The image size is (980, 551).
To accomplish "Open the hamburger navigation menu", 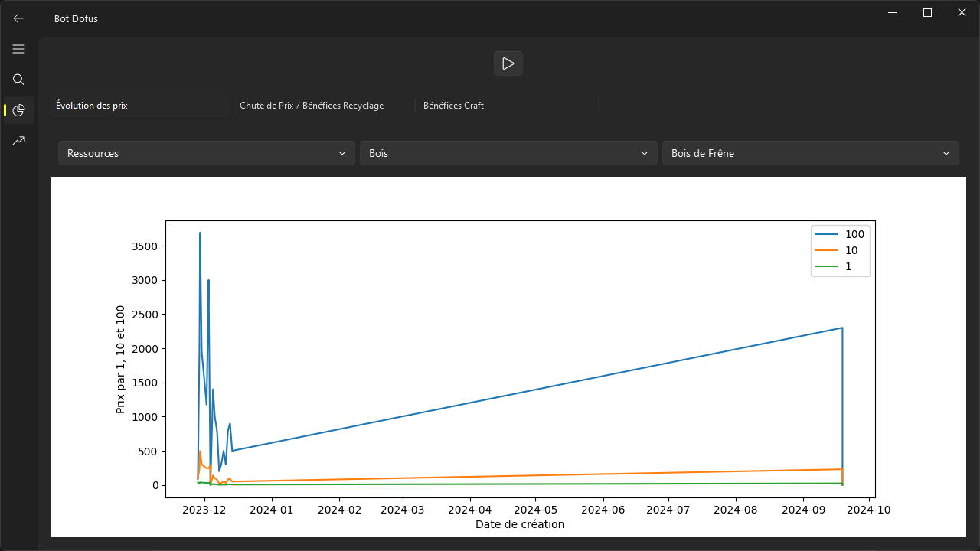I will [18, 49].
